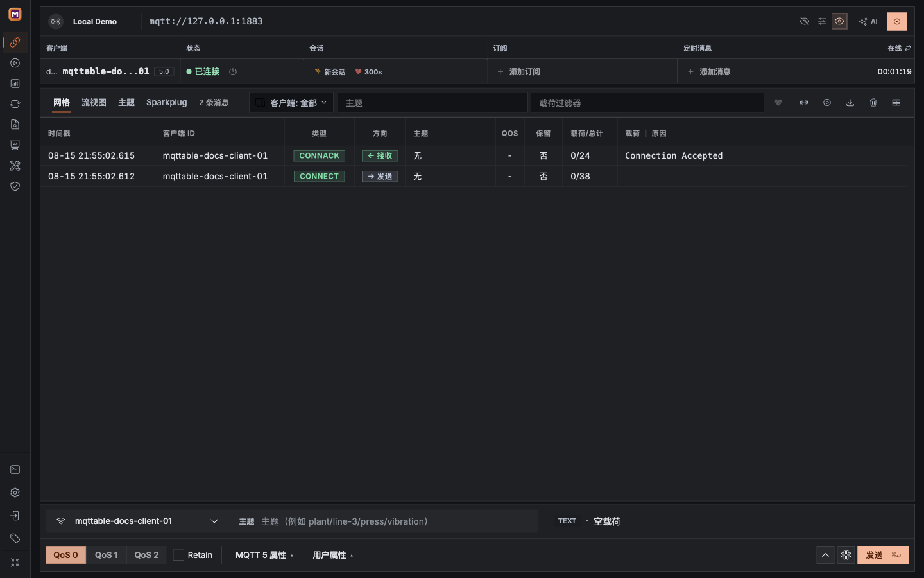Select the CONNACK message row badge
The width and height of the screenshot is (924, 578).
[x=319, y=155]
